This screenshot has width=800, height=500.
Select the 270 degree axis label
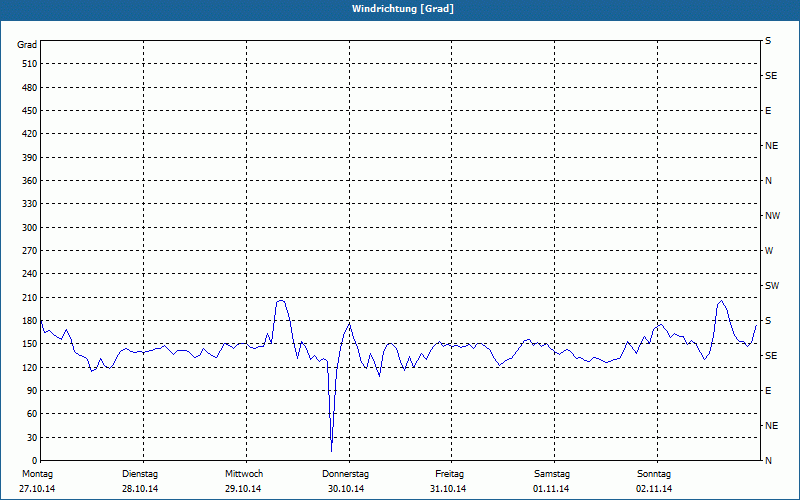pyautogui.click(x=30, y=251)
